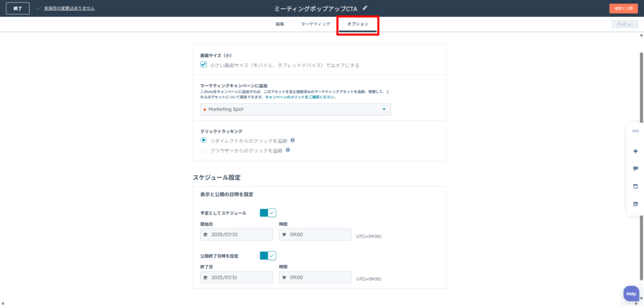
Task: Click the scroll up arrow of vertical scrollbar
Action: tap(641, 35)
